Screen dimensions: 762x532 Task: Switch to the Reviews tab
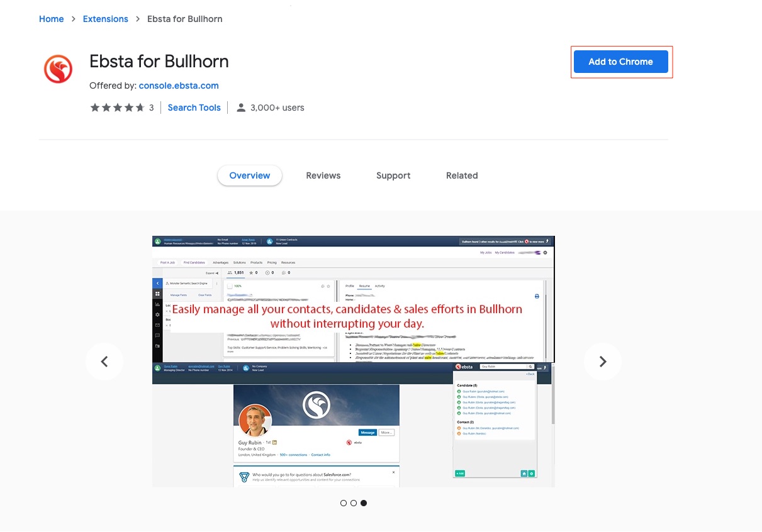point(323,175)
